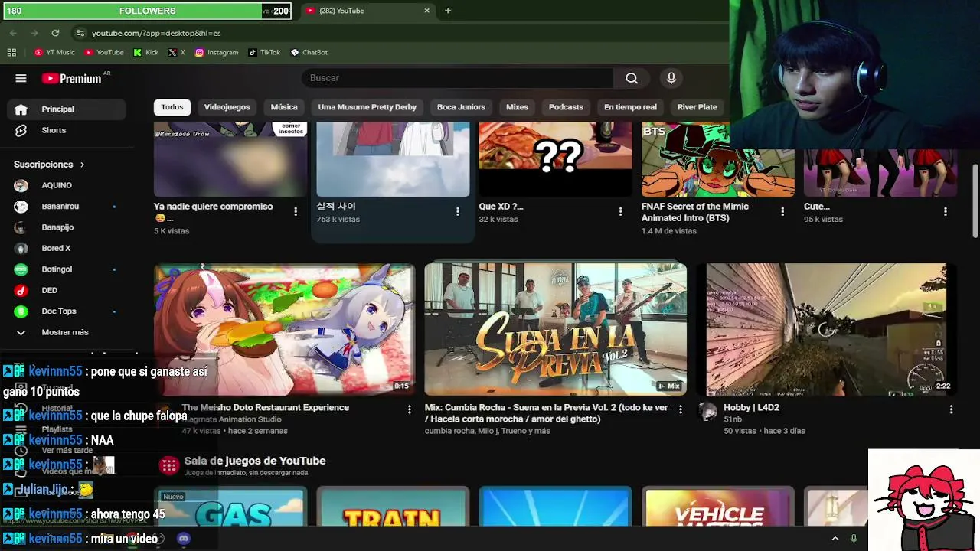
Task: Open Botingol channel subscription
Action: tap(67, 269)
